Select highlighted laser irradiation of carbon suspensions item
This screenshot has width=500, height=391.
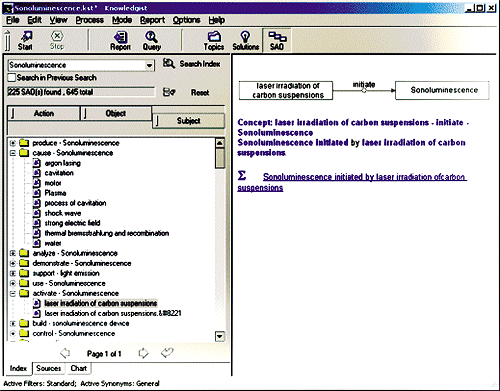point(101,303)
